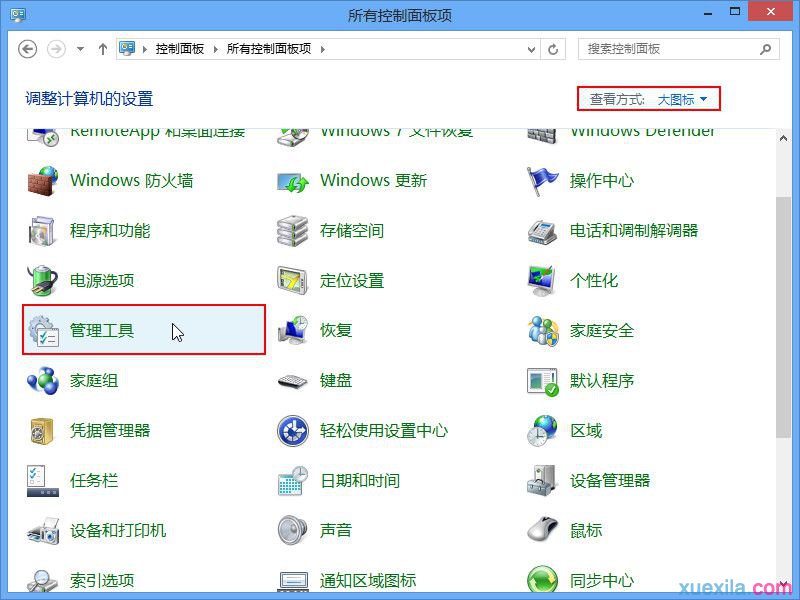Image resolution: width=800 pixels, height=600 pixels.
Task: Click 电话和调制解调器 phone icon
Action: tap(542, 232)
